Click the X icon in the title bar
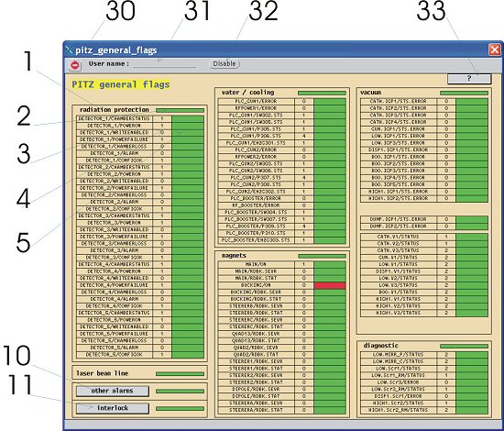504x431 pixels. coord(69,50)
